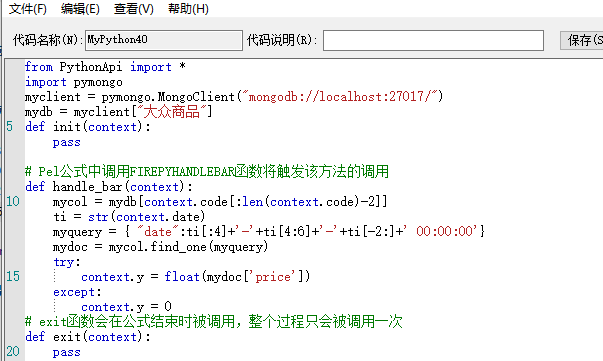Click the 'context.y = 0' line
The height and width of the screenshot is (361, 603).
[126, 306]
